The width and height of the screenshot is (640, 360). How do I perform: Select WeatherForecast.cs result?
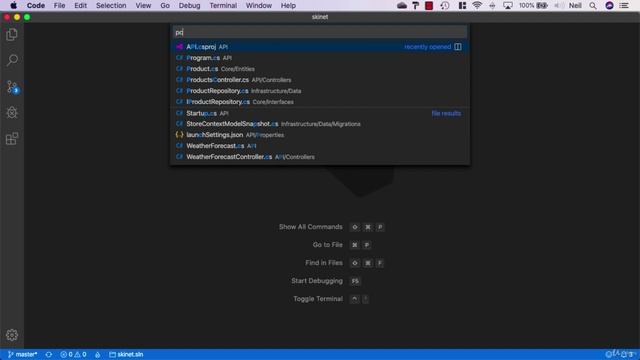pos(320,146)
